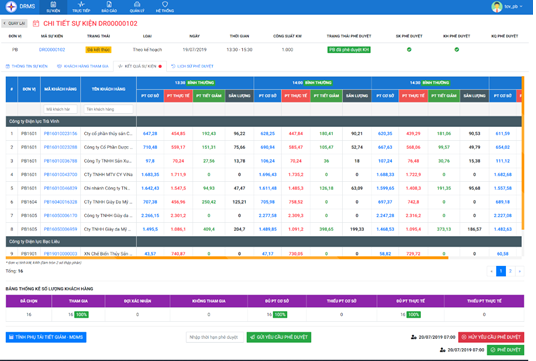Image resolution: width=536 pixels, height=361 pixels.
Task: Click the calendar icon beside Chi tiết sự kiện
Action: click(x=36, y=24)
